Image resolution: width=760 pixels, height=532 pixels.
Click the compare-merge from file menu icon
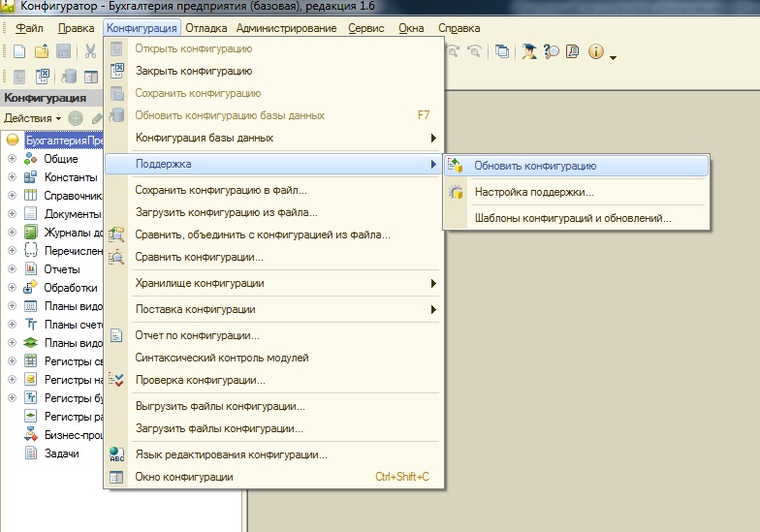pyautogui.click(x=116, y=235)
